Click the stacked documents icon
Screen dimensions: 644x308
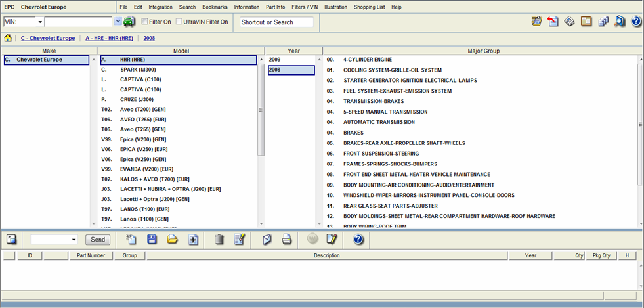[603, 22]
